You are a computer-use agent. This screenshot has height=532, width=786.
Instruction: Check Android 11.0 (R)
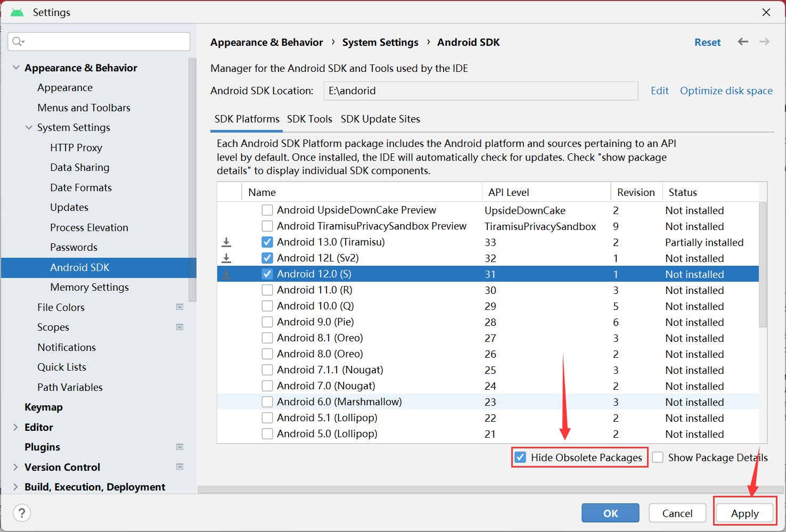267,290
